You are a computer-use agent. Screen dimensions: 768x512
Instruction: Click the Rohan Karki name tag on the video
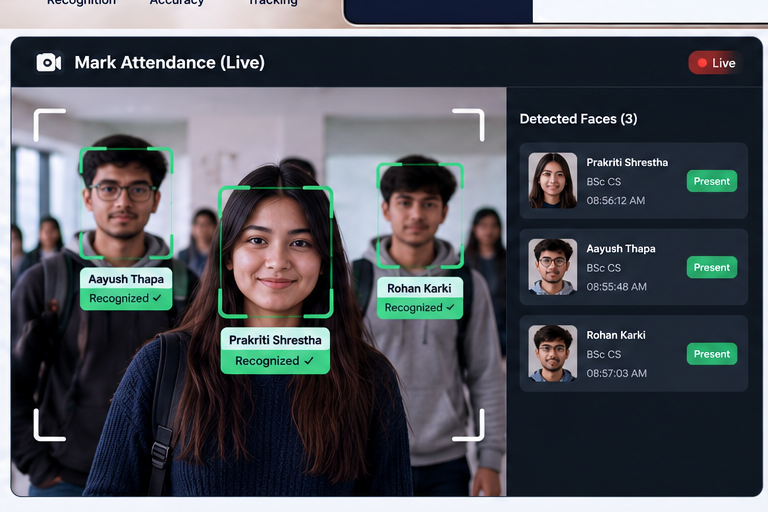click(x=419, y=289)
